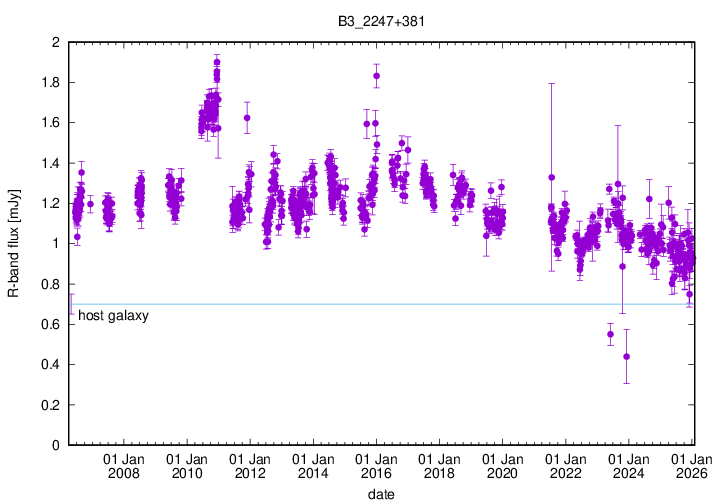Select the cyan host galaxy baseline line
The height and width of the screenshot is (504, 720).
point(400,304)
